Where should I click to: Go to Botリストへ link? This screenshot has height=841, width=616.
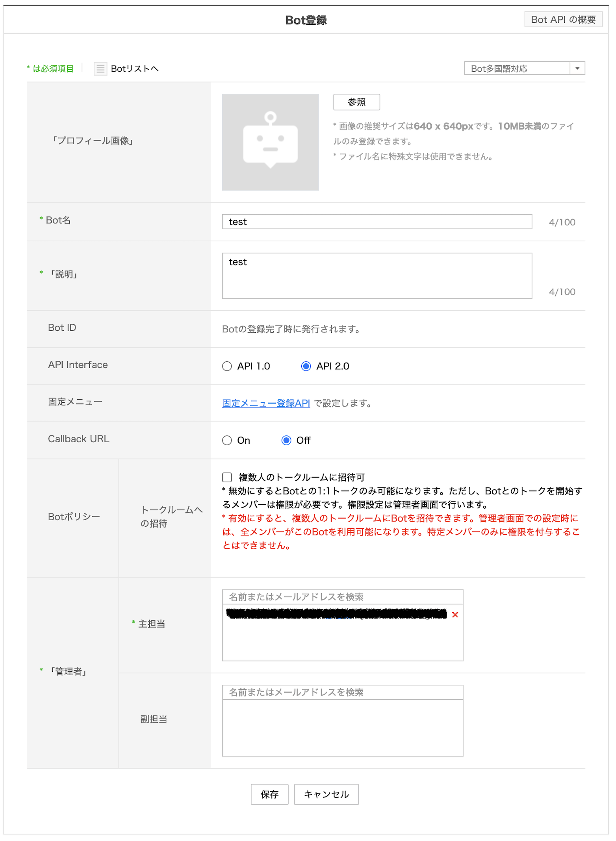point(135,69)
